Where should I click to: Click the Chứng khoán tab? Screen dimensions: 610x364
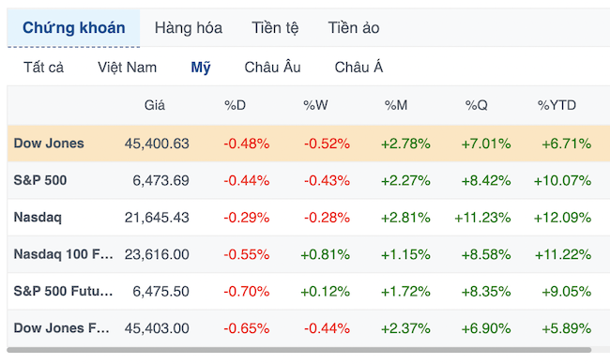click(73, 28)
